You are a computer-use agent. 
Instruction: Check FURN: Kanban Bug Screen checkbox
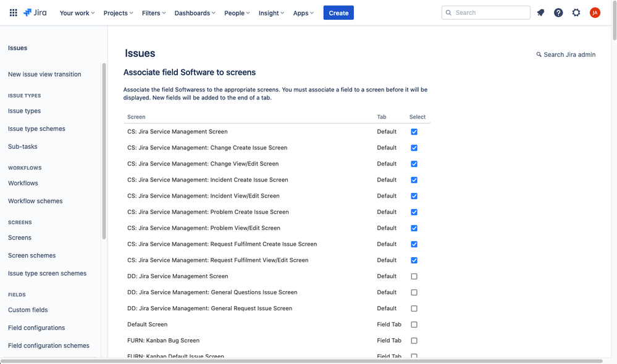pyautogui.click(x=414, y=341)
